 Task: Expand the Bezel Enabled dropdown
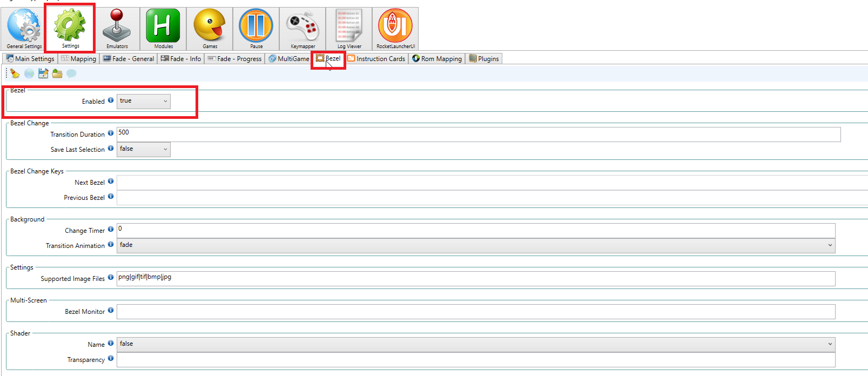144,101
